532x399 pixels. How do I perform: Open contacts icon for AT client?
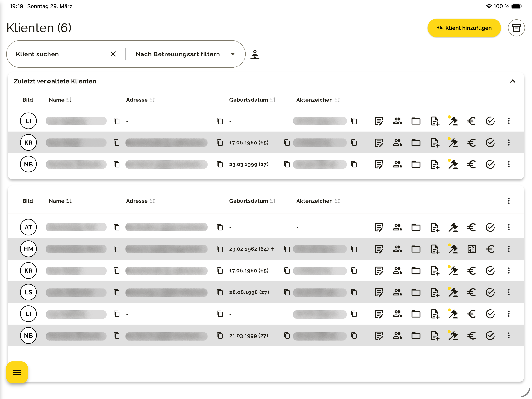(397, 227)
